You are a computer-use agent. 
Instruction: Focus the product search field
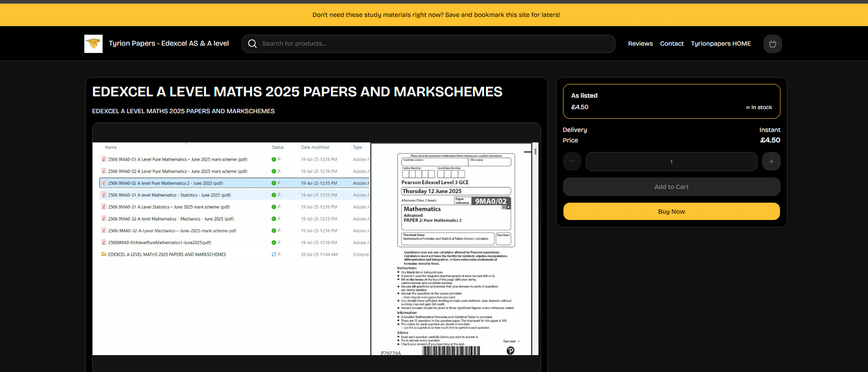[x=433, y=44]
